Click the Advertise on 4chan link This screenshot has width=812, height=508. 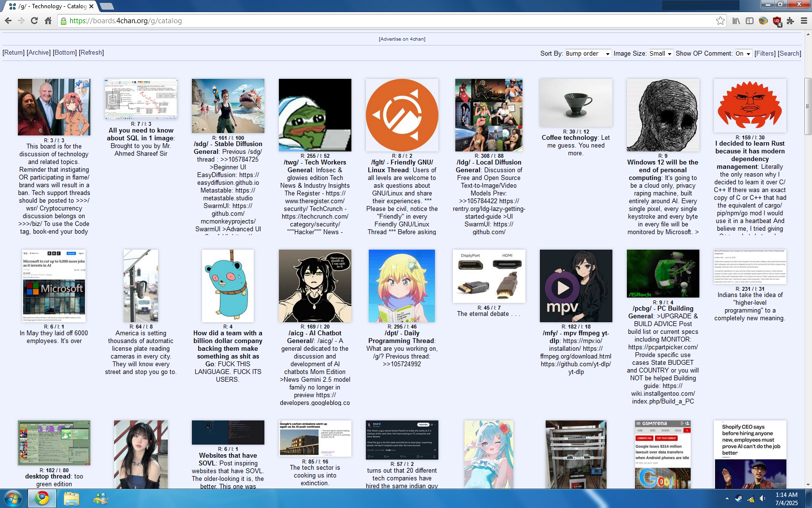click(402, 39)
